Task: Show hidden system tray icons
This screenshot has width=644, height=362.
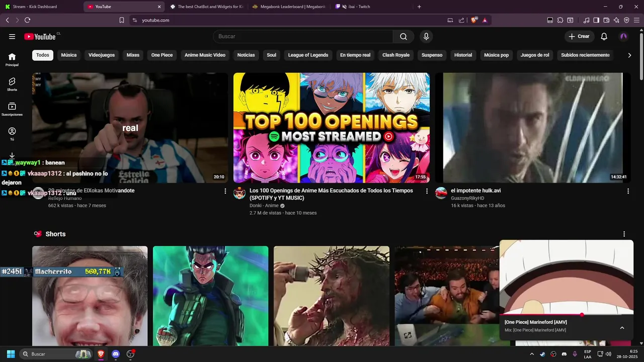Action: (x=532, y=354)
